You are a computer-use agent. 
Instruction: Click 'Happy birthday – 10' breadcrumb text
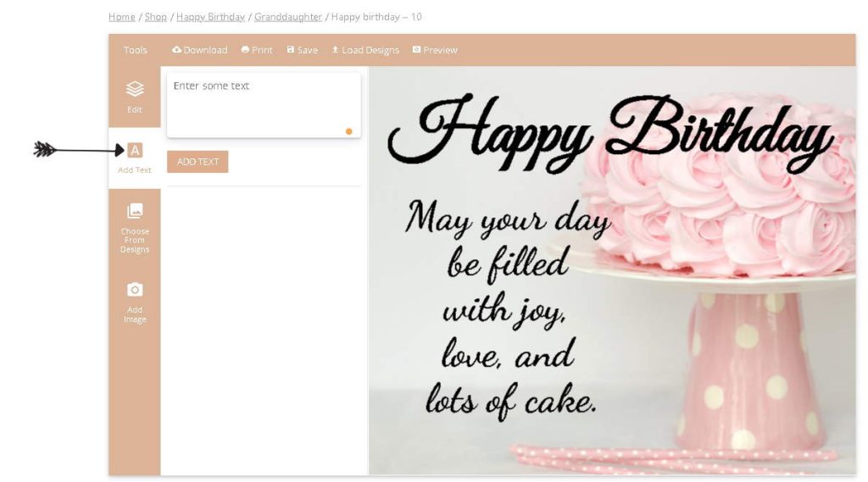coord(376,17)
